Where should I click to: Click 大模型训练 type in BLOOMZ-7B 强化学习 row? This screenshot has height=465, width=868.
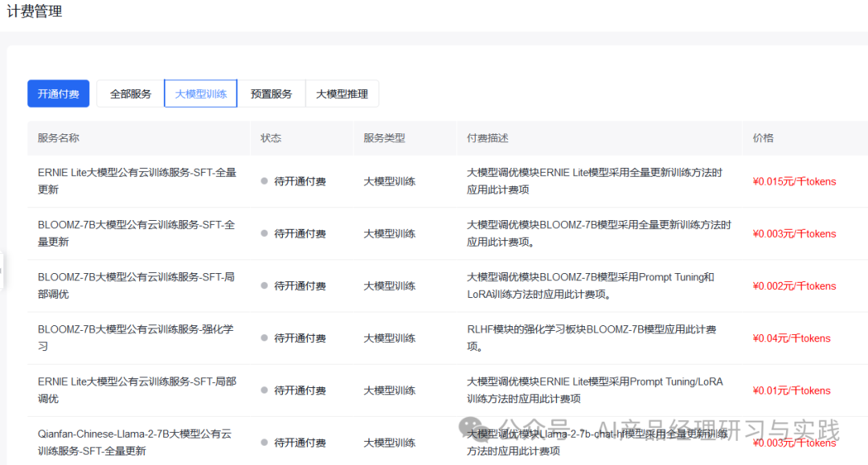point(389,338)
